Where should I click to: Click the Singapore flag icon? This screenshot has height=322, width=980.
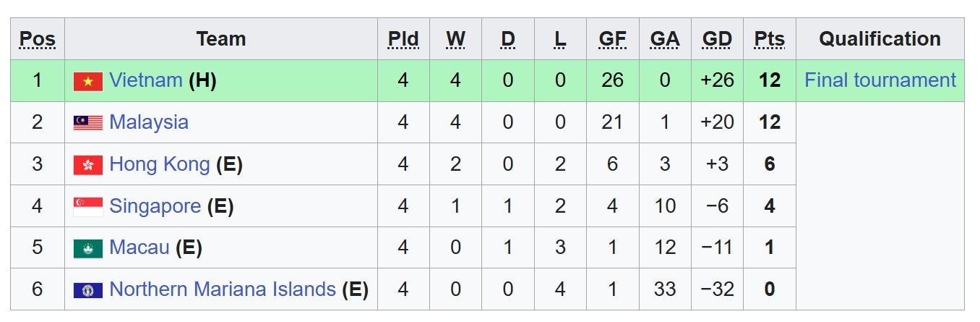click(x=88, y=207)
